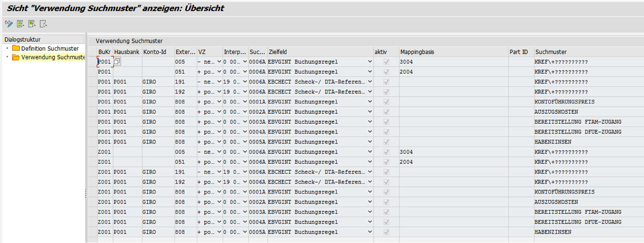This screenshot has height=243, width=644.
Task: Click the second green select-block toolbar icon
Action: click(x=32, y=24)
